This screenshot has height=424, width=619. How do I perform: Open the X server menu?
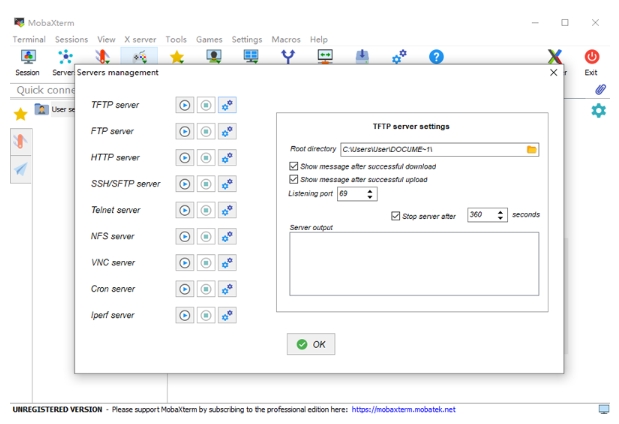(141, 39)
